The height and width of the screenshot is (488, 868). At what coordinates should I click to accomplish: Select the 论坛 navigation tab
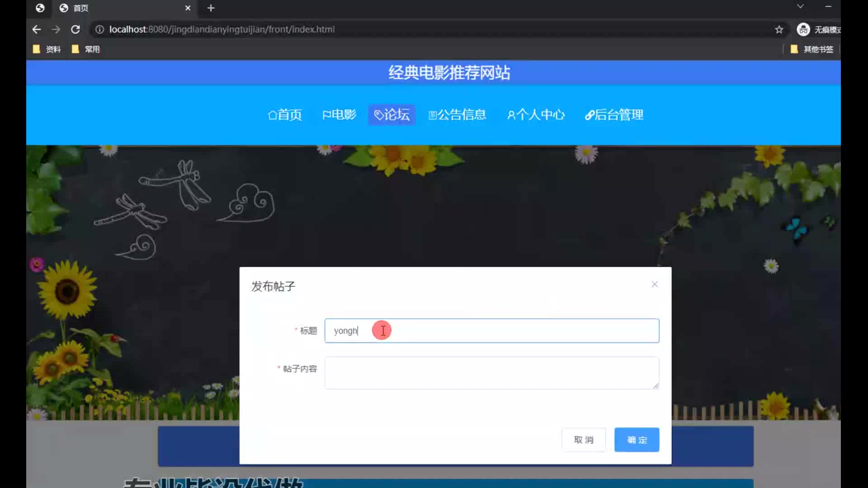pos(392,115)
